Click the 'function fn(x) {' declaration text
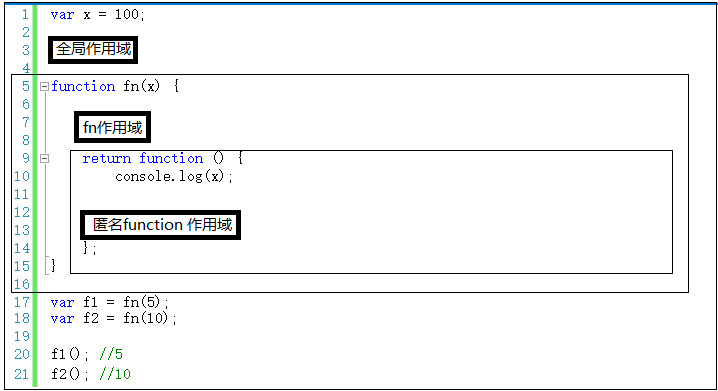 click(115, 86)
